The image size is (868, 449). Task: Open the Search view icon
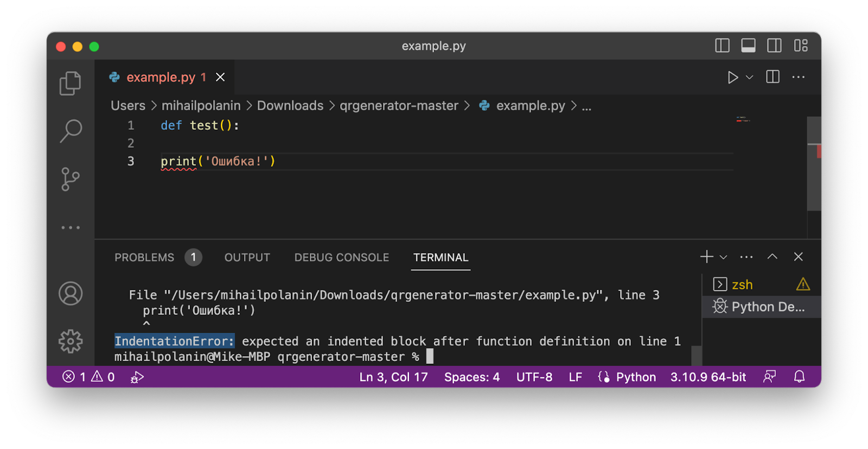pyautogui.click(x=71, y=131)
